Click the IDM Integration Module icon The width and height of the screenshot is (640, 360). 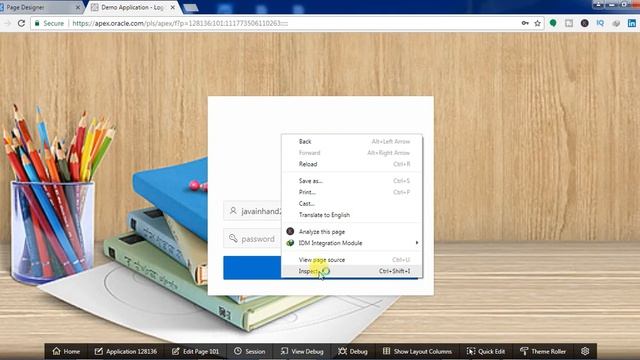(x=290, y=243)
